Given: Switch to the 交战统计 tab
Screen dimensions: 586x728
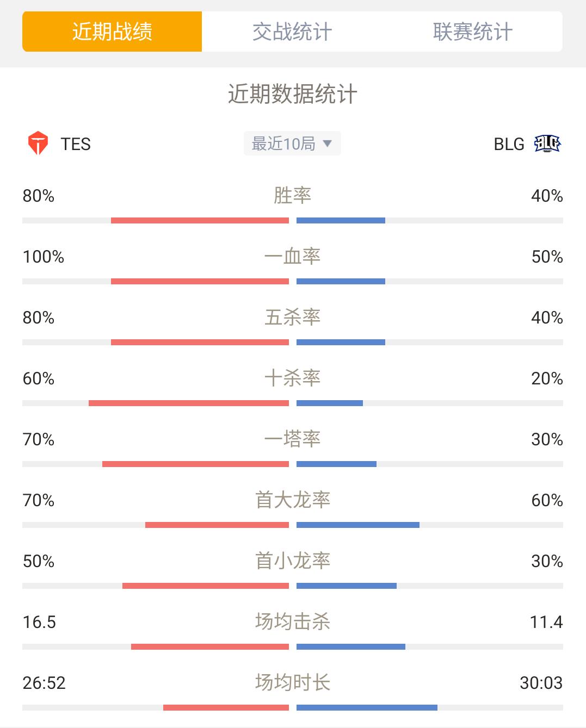Looking at the screenshot, I should tap(292, 32).
